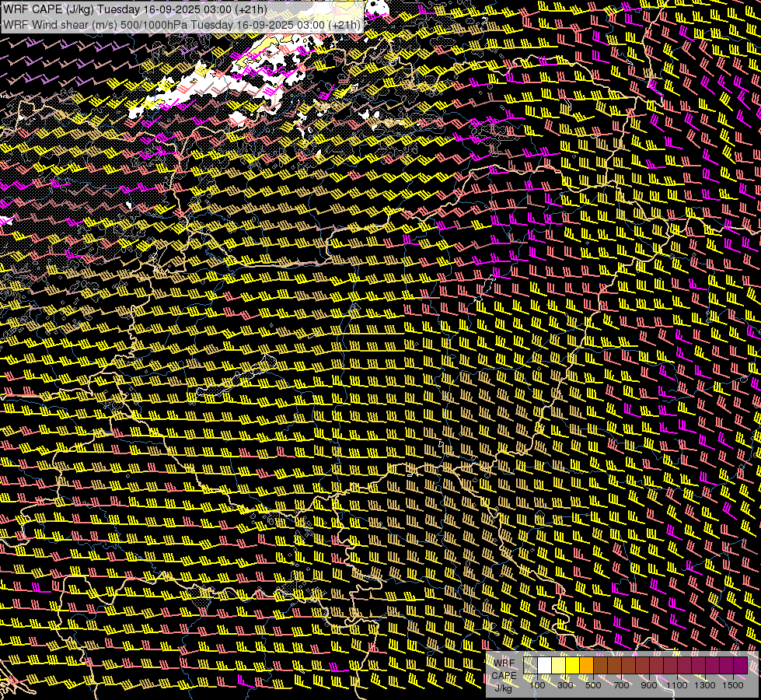Click the WRF CAPE J/kg legend title
Viewport: 761px width, 700px height.
(504, 675)
